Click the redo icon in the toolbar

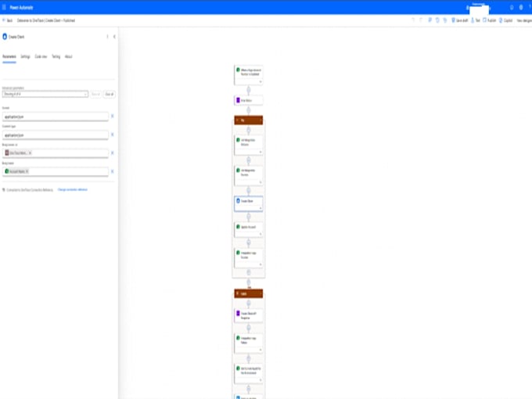coord(421,20)
